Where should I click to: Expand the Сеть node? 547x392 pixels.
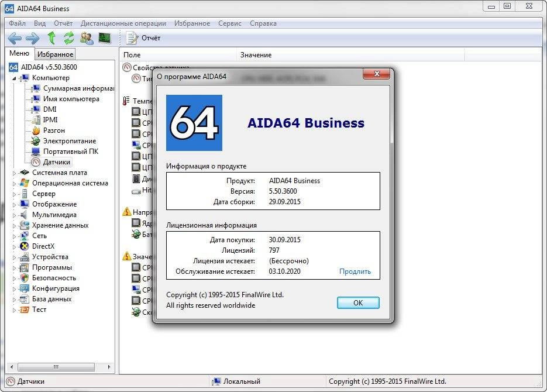(x=14, y=236)
